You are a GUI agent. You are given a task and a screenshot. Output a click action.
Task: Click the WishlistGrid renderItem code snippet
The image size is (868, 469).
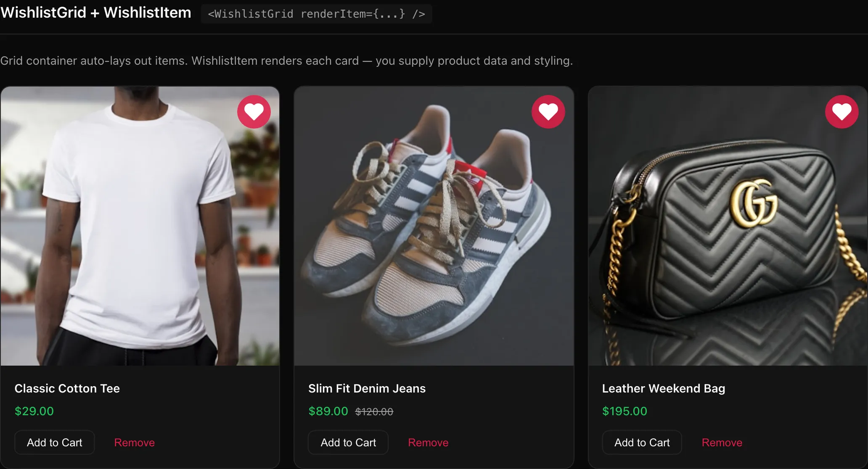(316, 13)
